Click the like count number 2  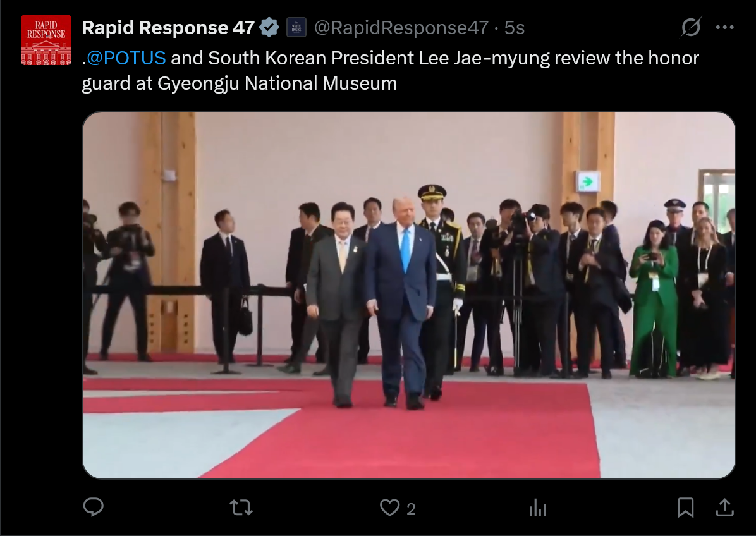tap(411, 509)
